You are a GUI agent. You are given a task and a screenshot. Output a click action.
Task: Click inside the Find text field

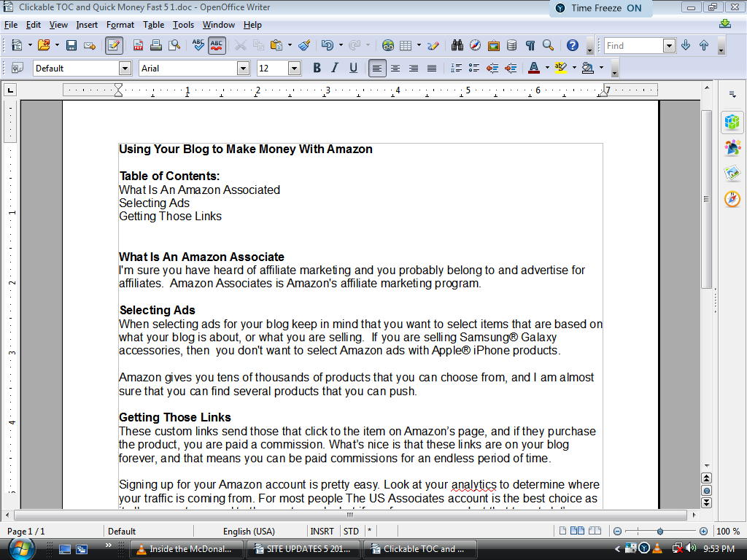(x=634, y=45)
